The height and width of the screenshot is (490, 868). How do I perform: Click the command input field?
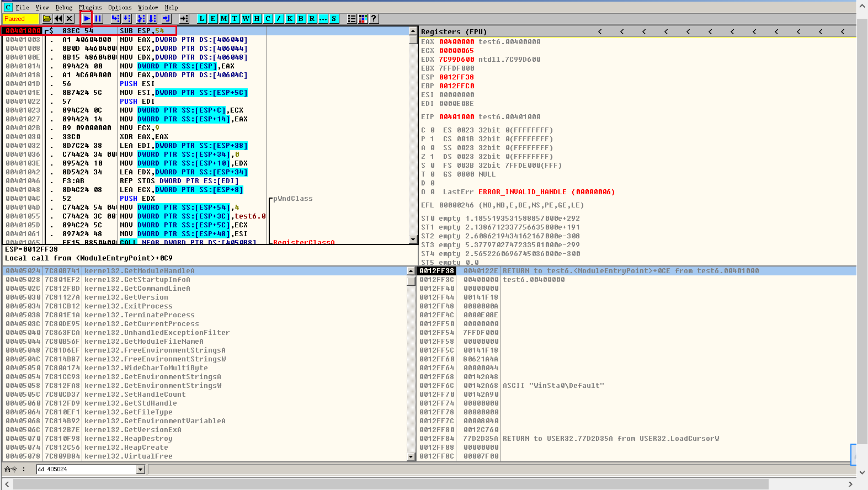click(87, 470)
